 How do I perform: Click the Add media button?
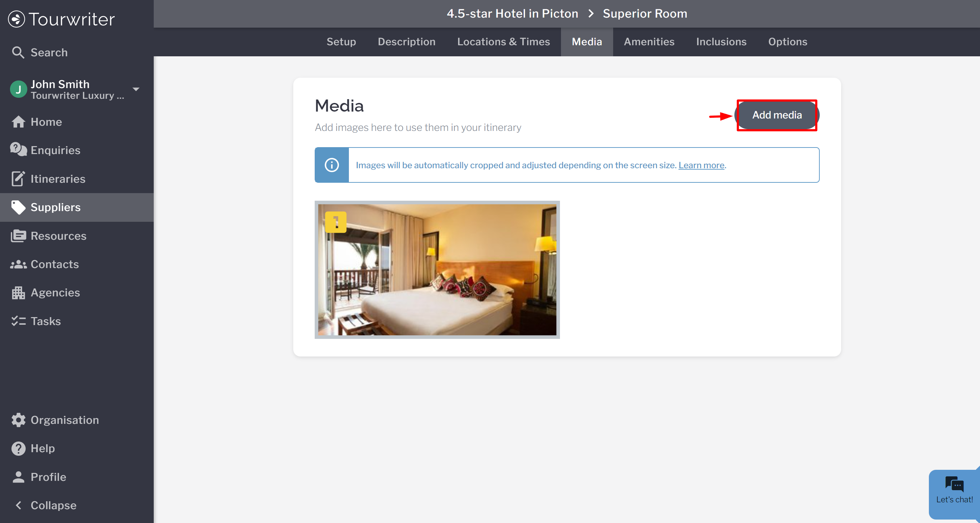tap(777, 115)
